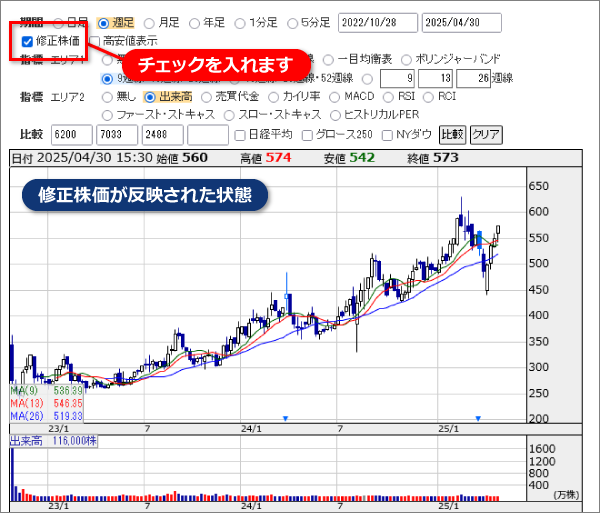Click the blue triangle marker near 25/1

[x=478, y=419]
